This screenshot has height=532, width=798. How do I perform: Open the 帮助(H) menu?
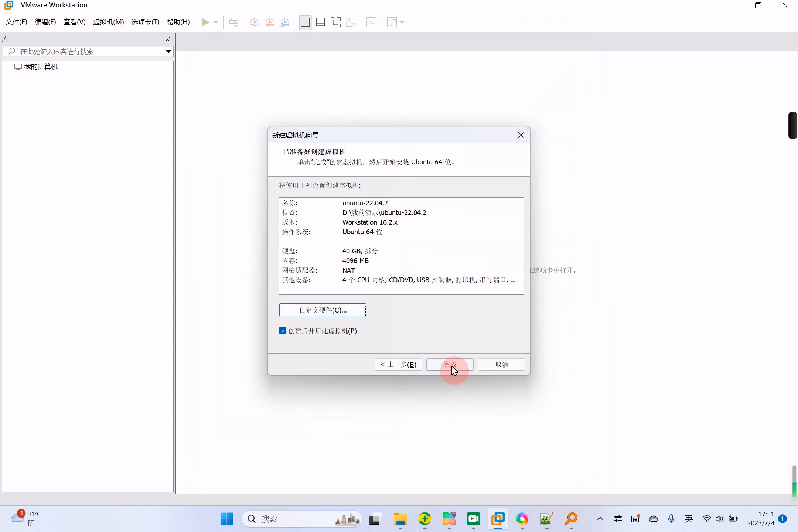(x=178, y=22)
